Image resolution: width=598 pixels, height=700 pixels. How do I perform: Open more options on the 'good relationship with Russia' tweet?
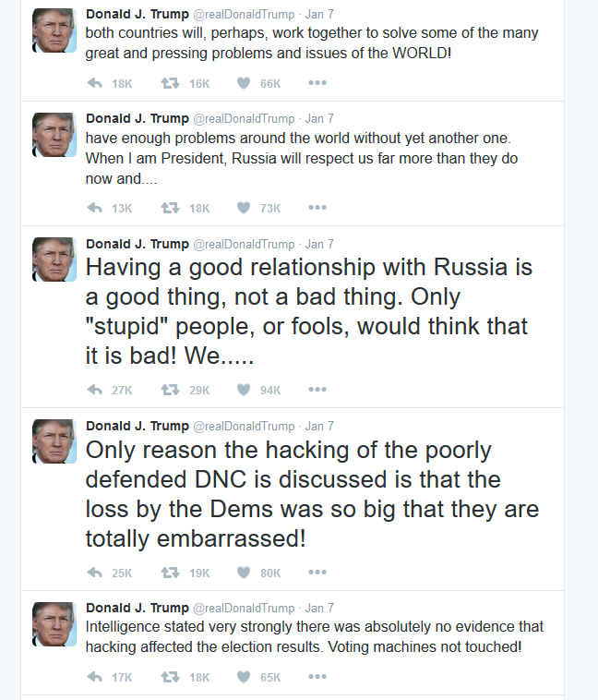point(317,390)
